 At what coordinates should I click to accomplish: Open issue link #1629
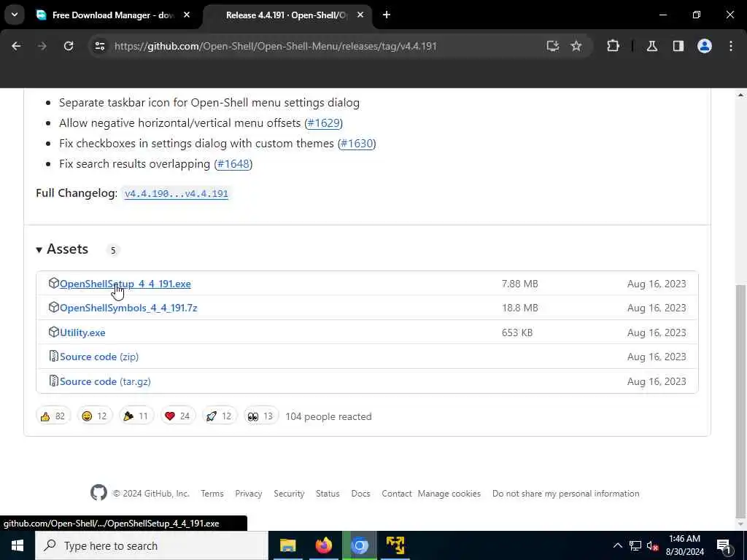[323, 122]
